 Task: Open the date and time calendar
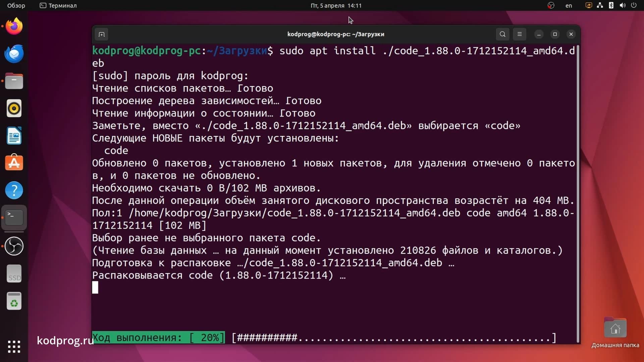[x=336, y=5]
